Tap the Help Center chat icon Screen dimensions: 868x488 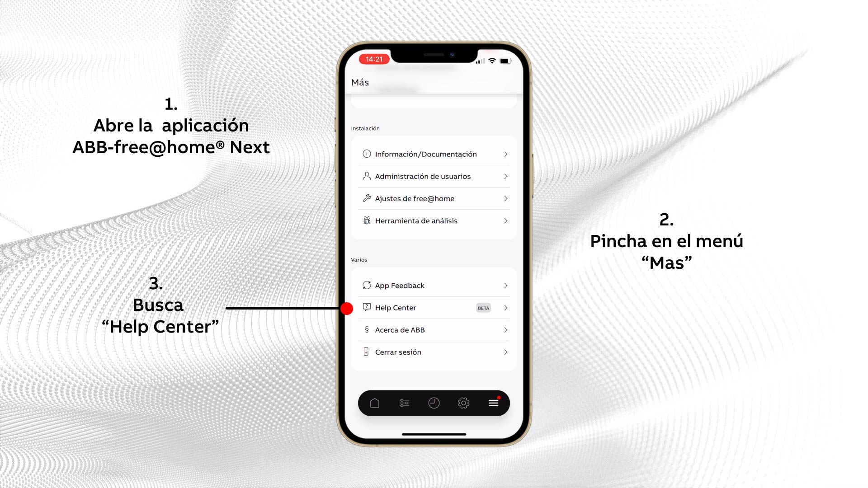[366, 307]
